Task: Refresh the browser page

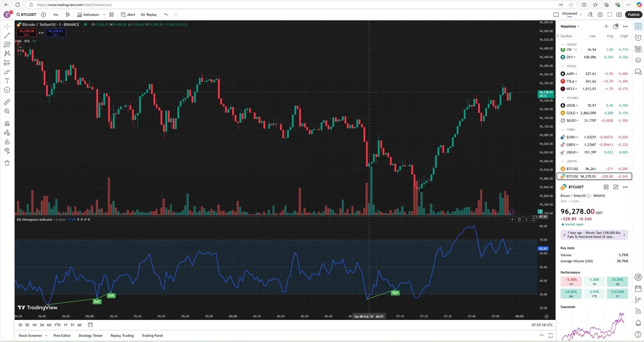Action: (18, 5)
